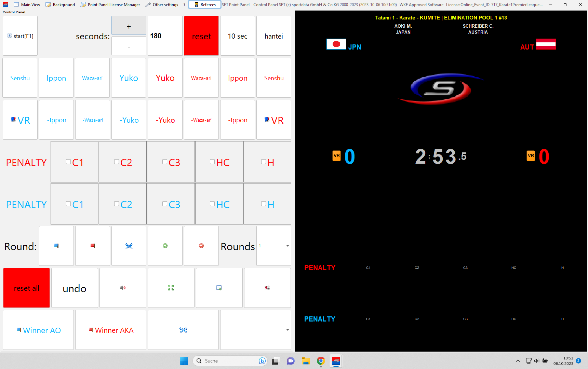Click the red medical kit icon button

coord(267,288)
